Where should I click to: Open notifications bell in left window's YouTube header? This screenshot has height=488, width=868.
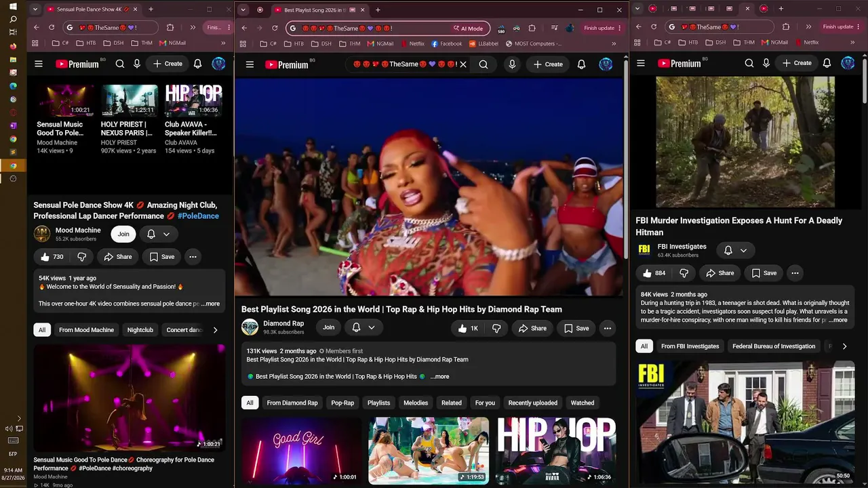coord(197,64)
